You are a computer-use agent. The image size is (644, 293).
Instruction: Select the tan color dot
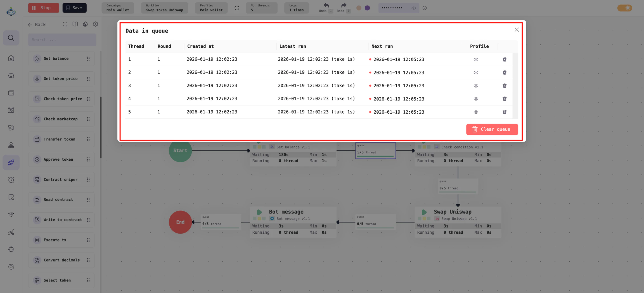coord(359,8)
